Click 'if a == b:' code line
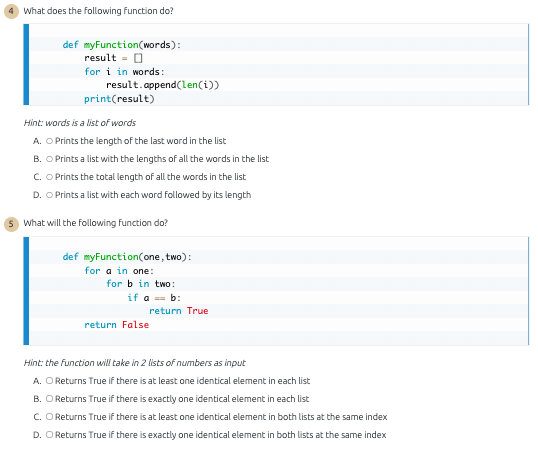Image resolution: width=538 pixels, height=451 pixels. [154, 298]
